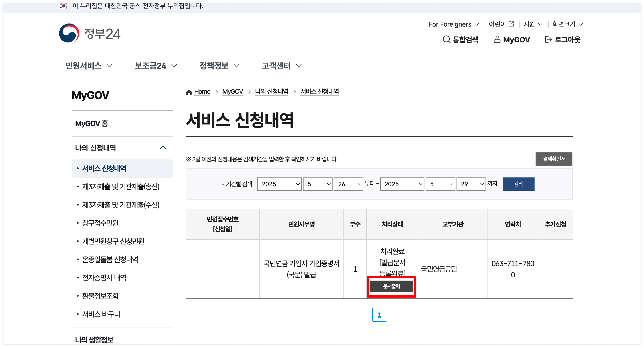This screenshot has width=644, height=347.
Task: Click the 통합검색 magnifier icon
Action: pos(446,40)
